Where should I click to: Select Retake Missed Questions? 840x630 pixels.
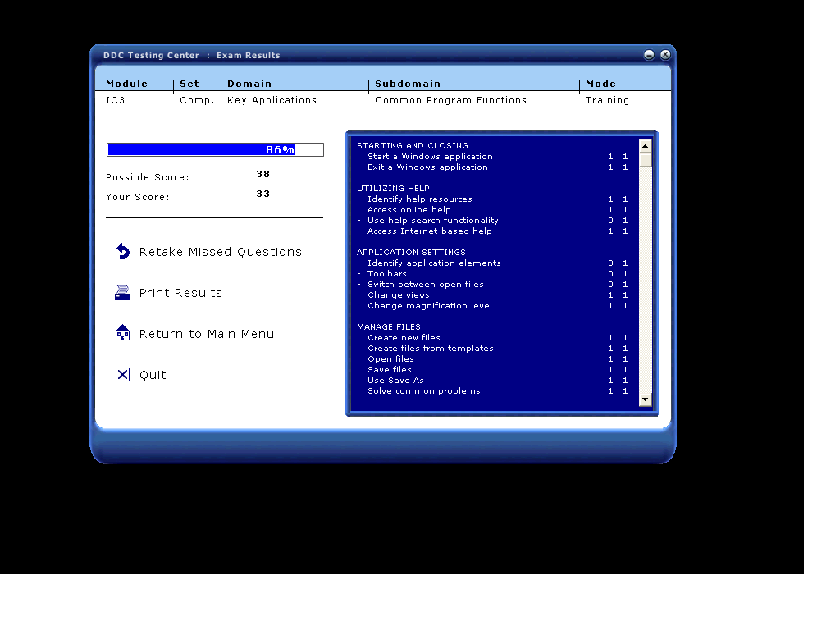tap(220, 252)
